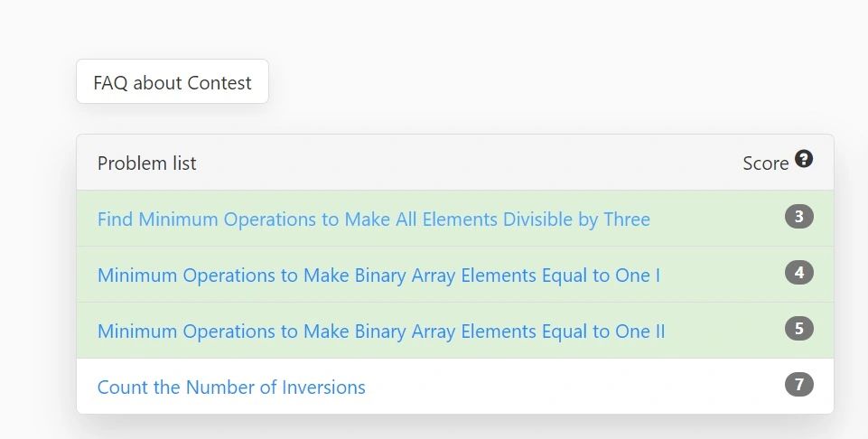The height and width of the screenshot is (439, 868).
Task: Click the Score column header text
Action: pyautogui.click(x=765, y=163)
